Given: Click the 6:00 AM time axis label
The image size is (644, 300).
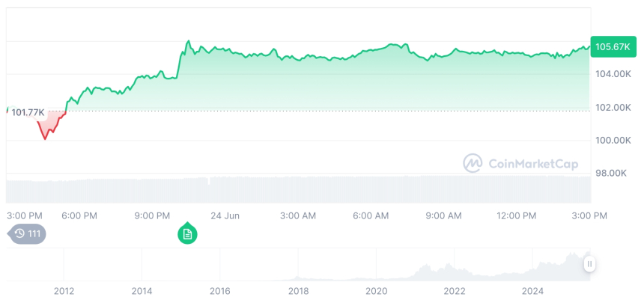Looking at the screenshot, I should click(371, 215).
